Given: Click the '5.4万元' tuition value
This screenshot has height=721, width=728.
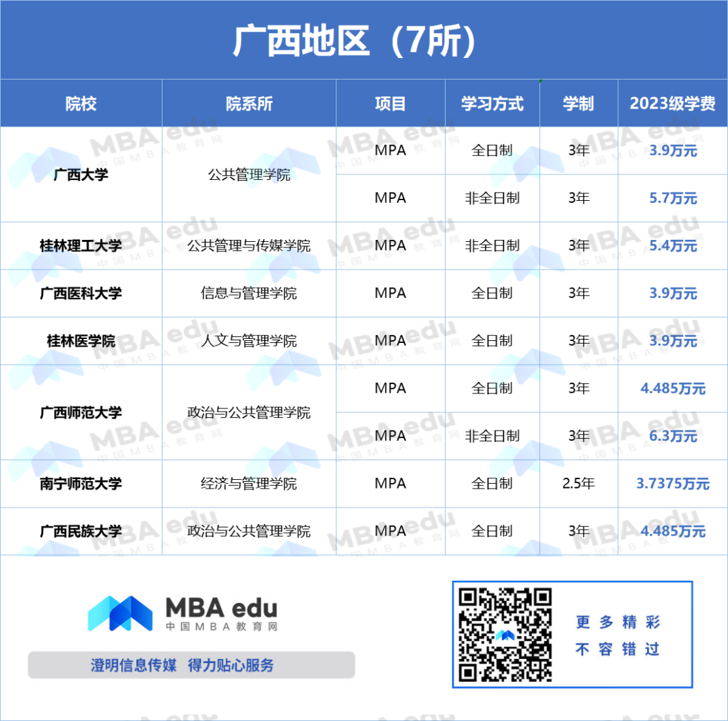Looking at the screenshot, I should point(673,245).
